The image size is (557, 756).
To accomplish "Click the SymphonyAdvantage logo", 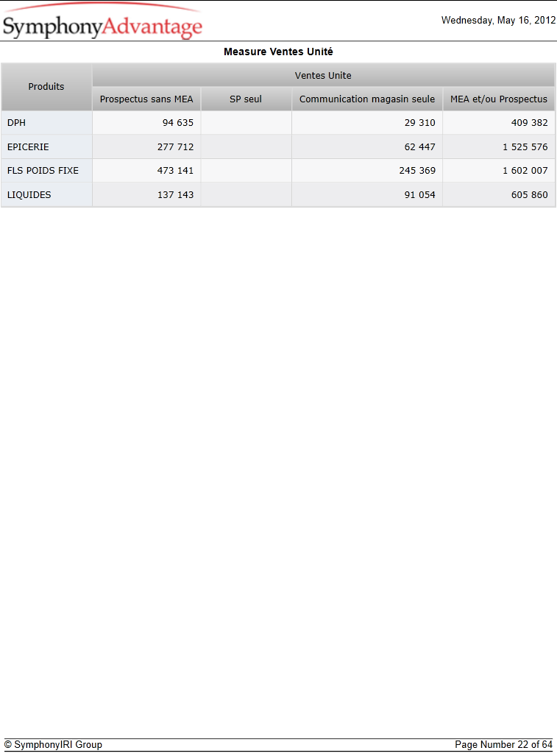I will [x=102, y=21].
